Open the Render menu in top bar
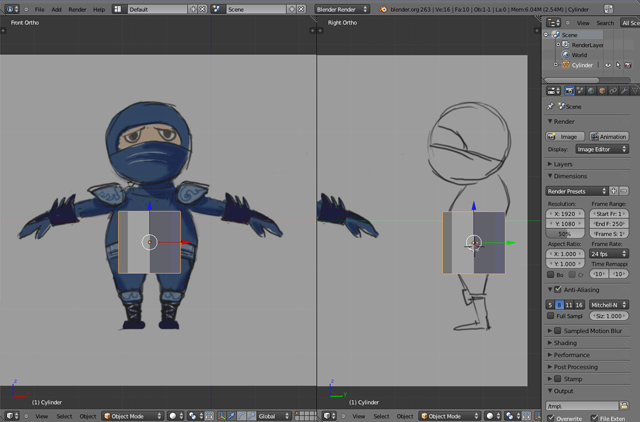This screenshot has height=422, width=640. click(x=77, y=9)
